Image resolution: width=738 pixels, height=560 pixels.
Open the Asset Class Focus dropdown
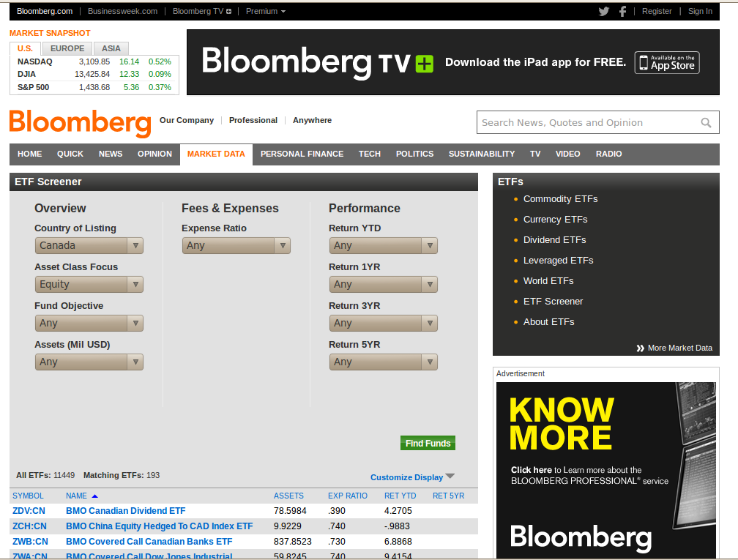[x=89, y=284]
